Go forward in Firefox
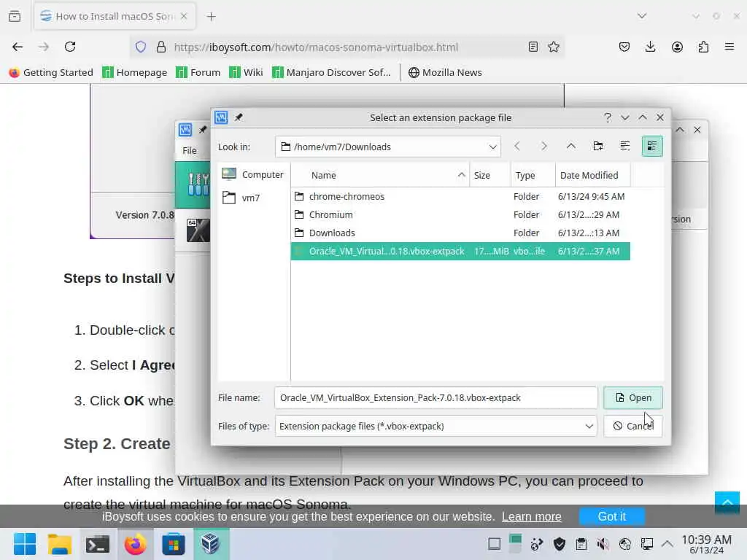The image size is (747, 560). click(44, 47)
